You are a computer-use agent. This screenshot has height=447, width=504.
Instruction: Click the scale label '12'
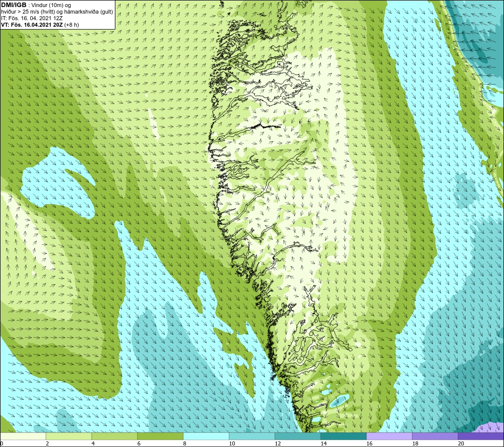pos(278,443)
